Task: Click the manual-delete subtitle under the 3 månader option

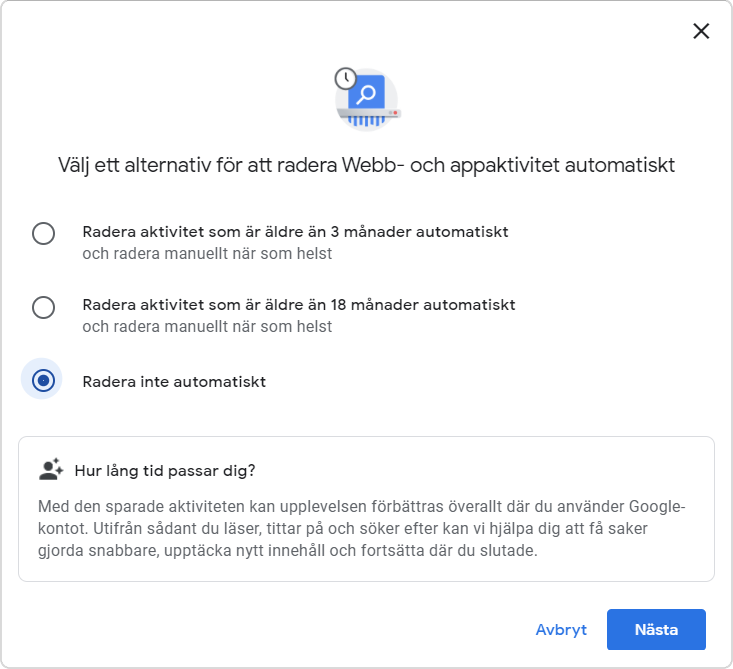Action: (x=207, y=253)
